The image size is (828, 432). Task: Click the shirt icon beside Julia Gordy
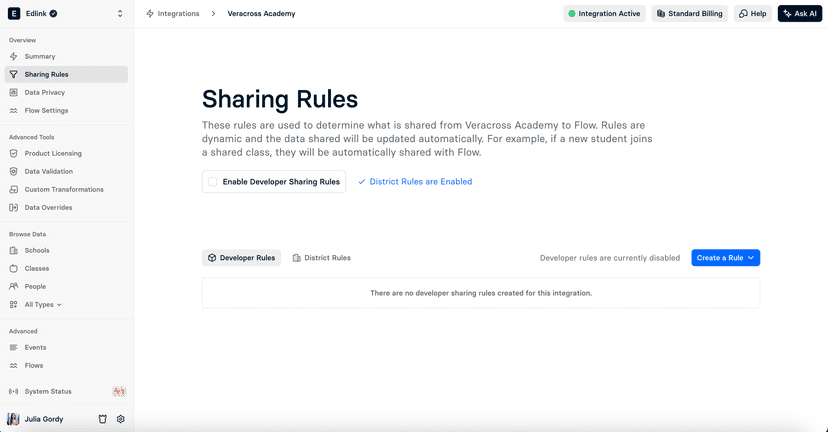coord(103,419)
